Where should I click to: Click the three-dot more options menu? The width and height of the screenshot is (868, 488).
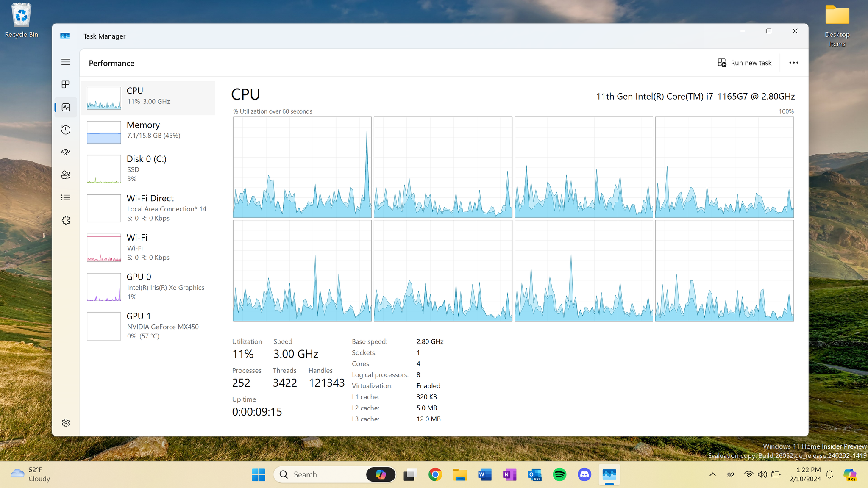(x=794, y=63)
